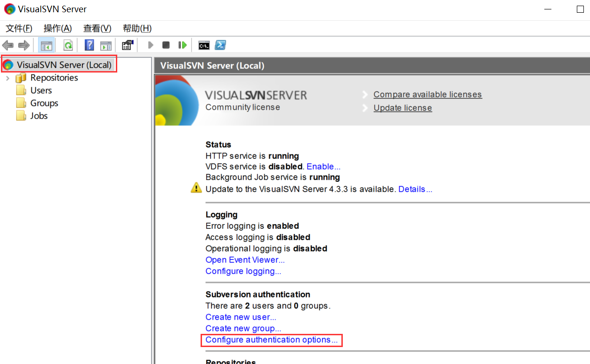Toggle the Show/Hide Console Tree button
590x364 pixels.
[46, 45]
